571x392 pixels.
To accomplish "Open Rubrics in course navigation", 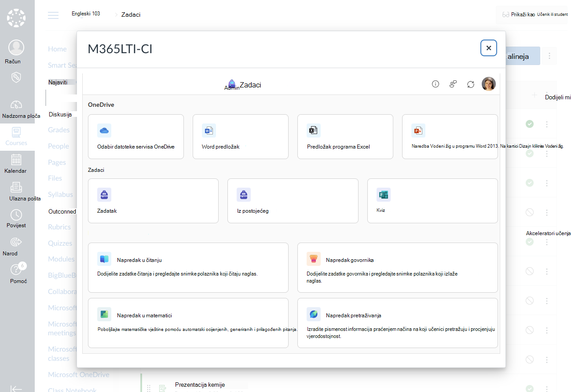I will point(59,227).
